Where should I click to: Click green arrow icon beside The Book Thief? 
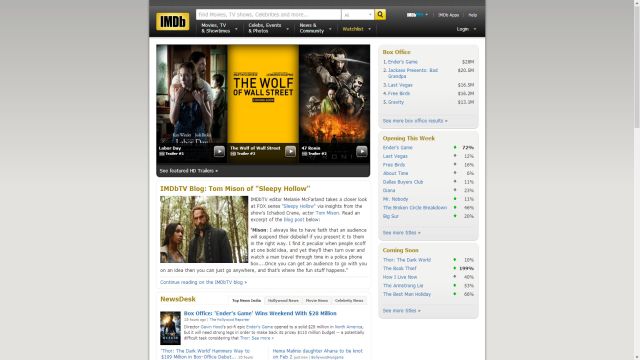tap(455, 268)
